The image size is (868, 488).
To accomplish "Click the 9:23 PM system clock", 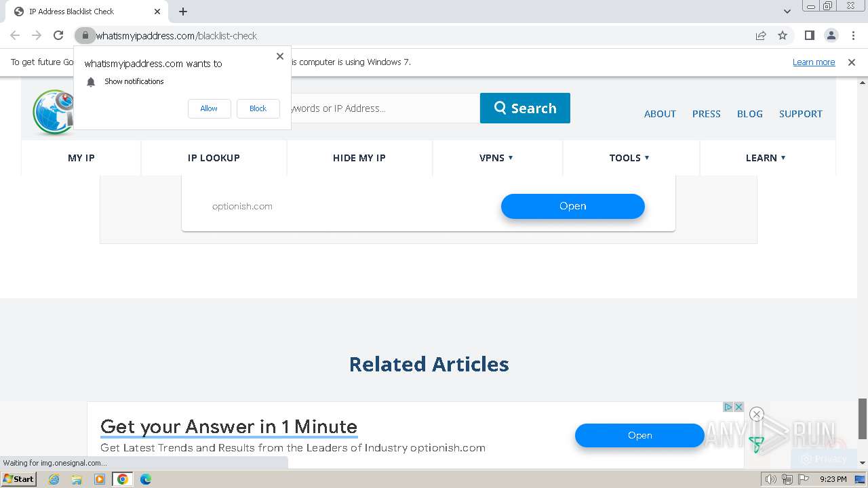I will click(833, 479).
